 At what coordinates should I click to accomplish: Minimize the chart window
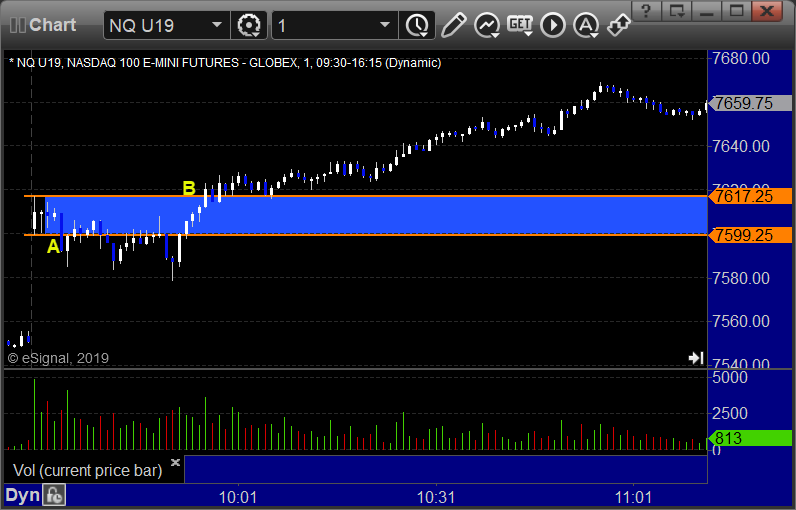click(x=707, y=11)
